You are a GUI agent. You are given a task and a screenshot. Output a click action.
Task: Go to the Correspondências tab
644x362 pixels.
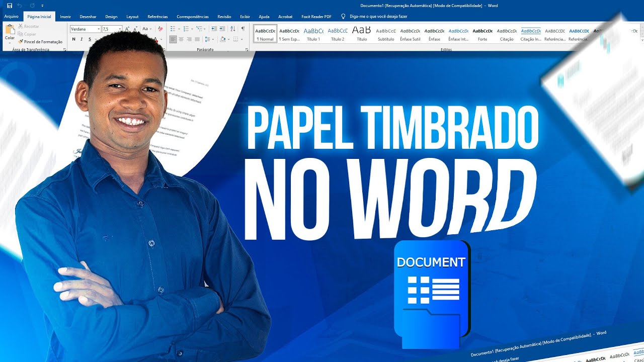[193, 17]
